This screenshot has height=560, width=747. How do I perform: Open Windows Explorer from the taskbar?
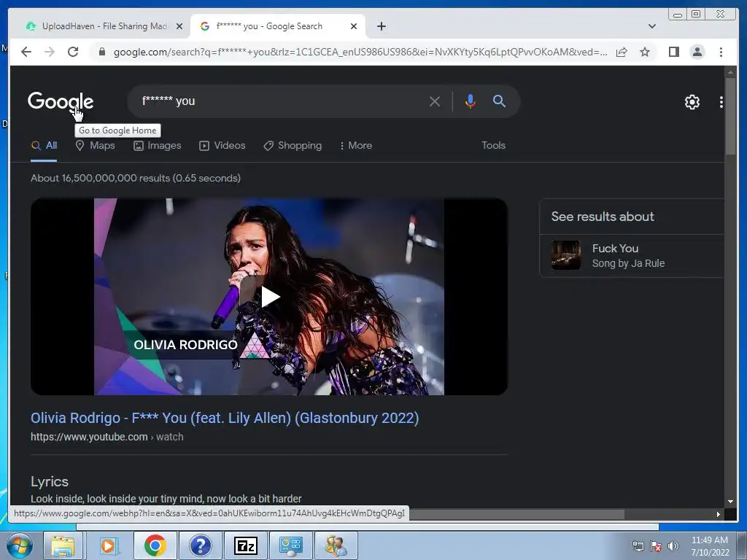63,545
